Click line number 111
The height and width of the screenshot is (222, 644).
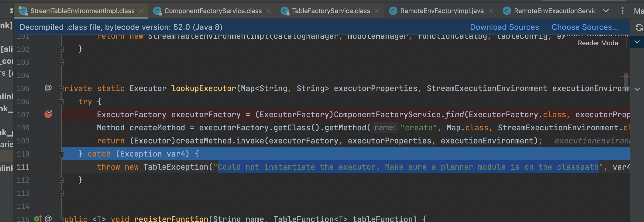(23, 167)
